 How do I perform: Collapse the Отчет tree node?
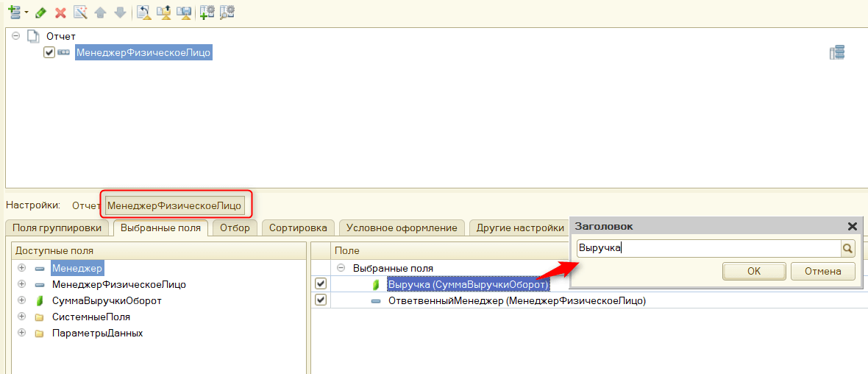[x=16, y=36]
